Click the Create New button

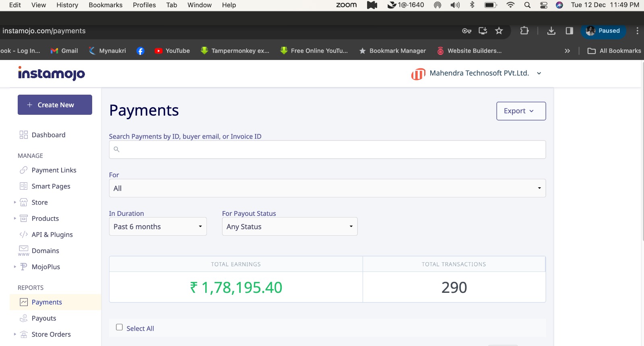(x=55, y=105)
